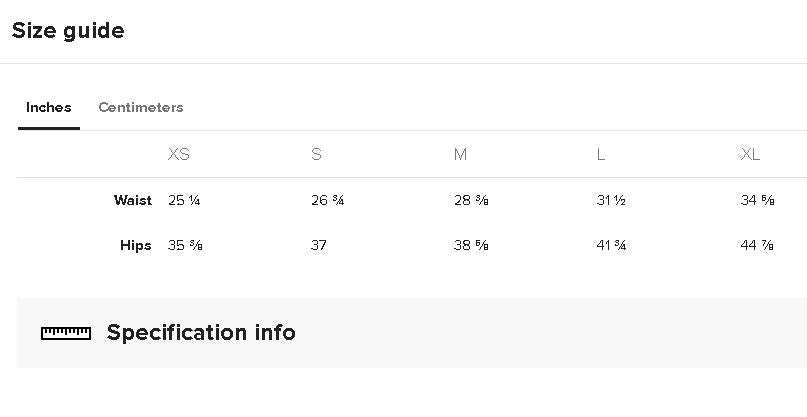807x417 pixels.
Task: Click the Size guide heading
Action: (68, 31)
